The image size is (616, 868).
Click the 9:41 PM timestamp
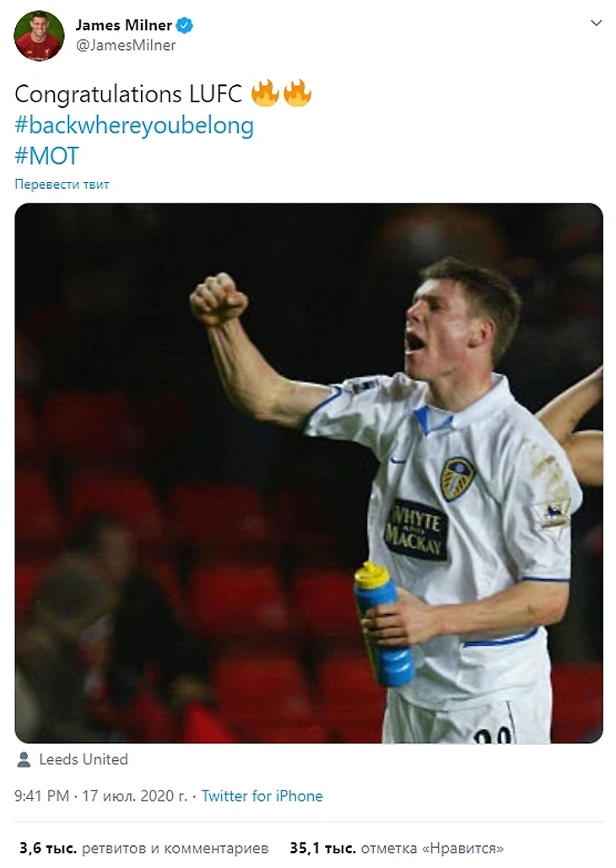[42, 796]
